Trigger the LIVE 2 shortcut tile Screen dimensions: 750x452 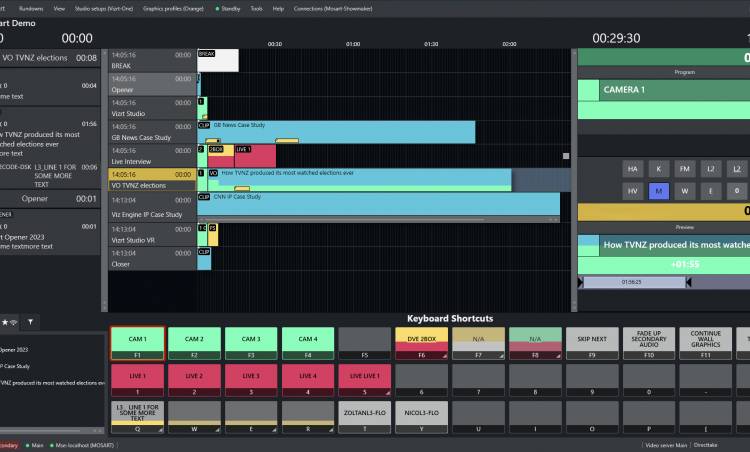pyautogui.click(x=194, y=378)
